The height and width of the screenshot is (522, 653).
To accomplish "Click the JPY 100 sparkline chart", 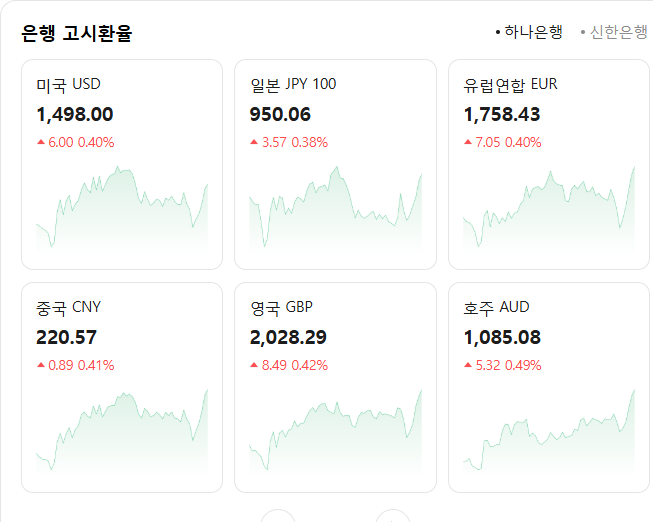I will [x=335, y=208].
